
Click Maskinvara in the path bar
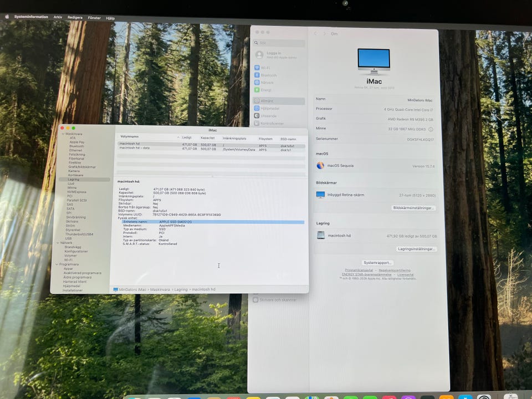160,289
